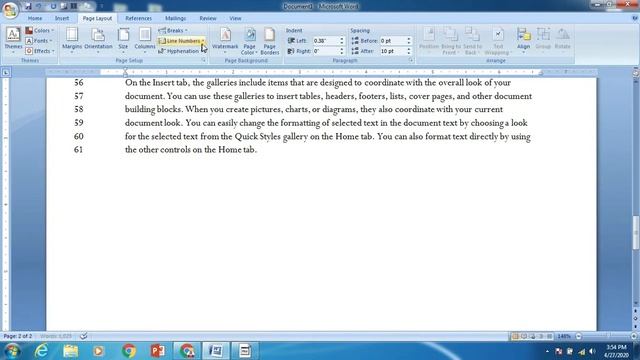Click the Page 2 of 2 status indicator
This screenshot has width=640, height=360.
(18, 336)
